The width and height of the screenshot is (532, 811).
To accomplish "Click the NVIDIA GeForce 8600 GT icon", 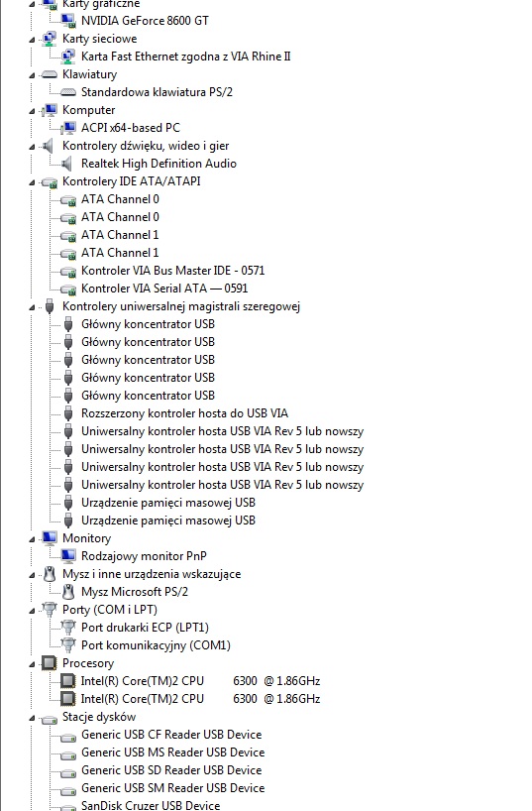I will [x=68, y=21].
